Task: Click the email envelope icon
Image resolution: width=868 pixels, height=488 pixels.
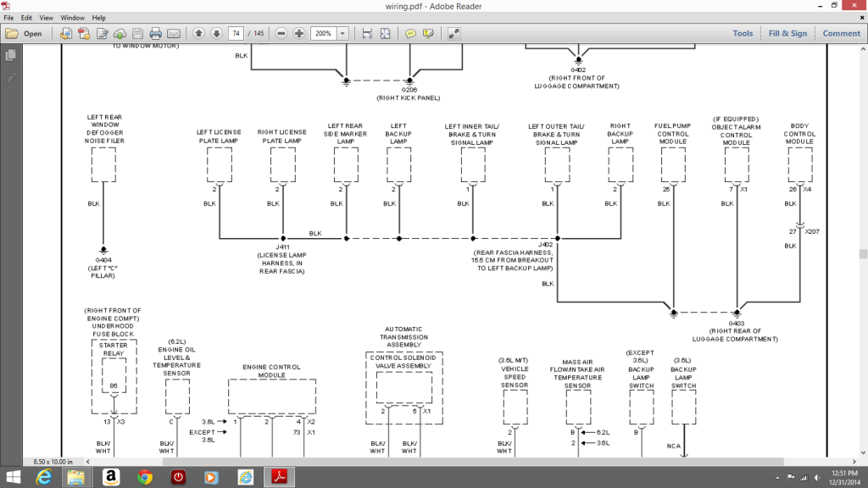Action: coord(174,34)
